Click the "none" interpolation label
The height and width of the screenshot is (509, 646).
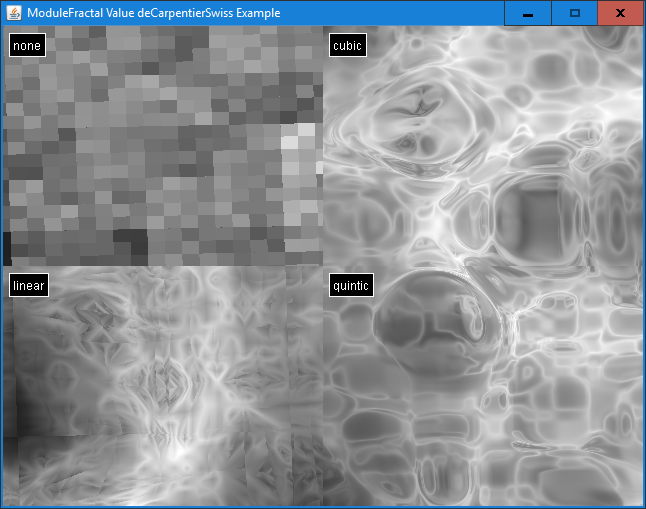26,45
